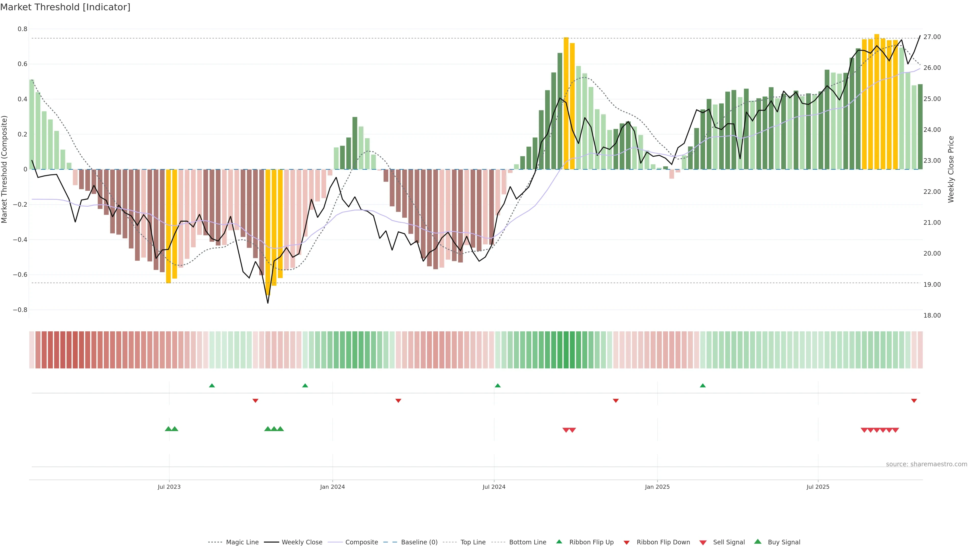The height and width of the screenshot is (551, 980).
Task: Click the ribbon flip up marker after Jul 2024
Action: pos(498,386)
